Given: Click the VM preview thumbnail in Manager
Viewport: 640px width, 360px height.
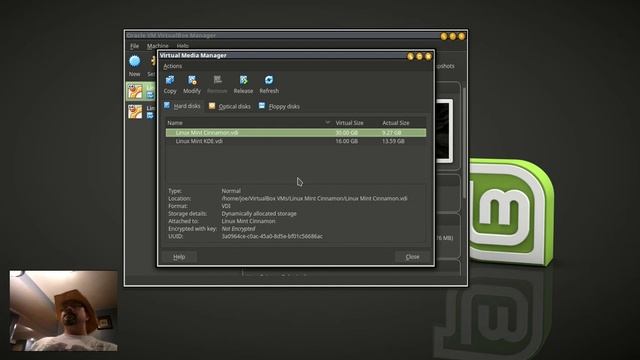Looking at the screenshot, I should tap(444, 131).
